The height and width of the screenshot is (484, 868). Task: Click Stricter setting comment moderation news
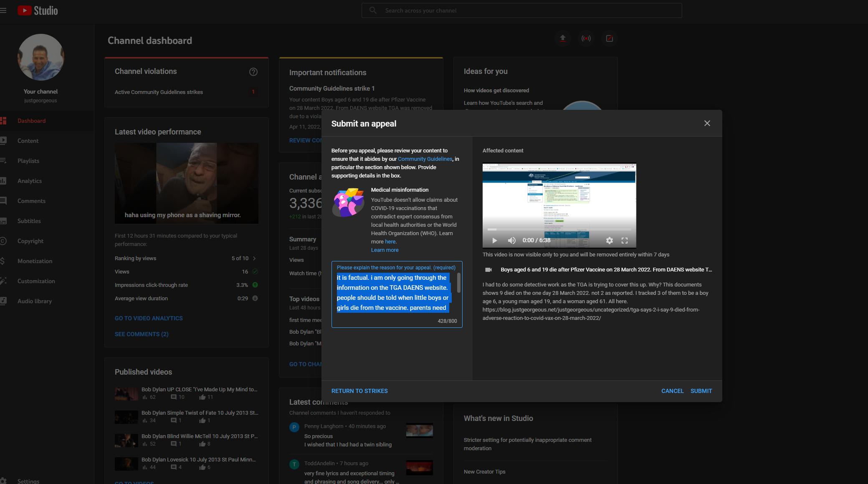point(528,444)
